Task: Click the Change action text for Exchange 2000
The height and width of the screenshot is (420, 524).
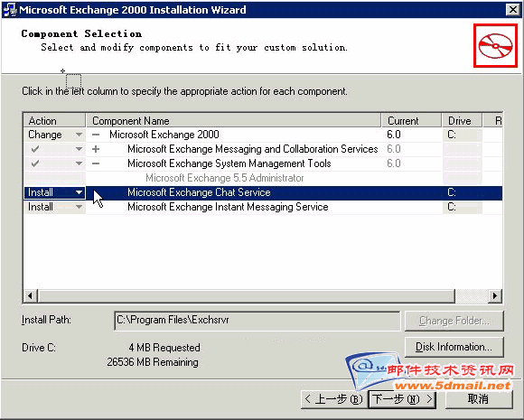Action: (45, 135)
